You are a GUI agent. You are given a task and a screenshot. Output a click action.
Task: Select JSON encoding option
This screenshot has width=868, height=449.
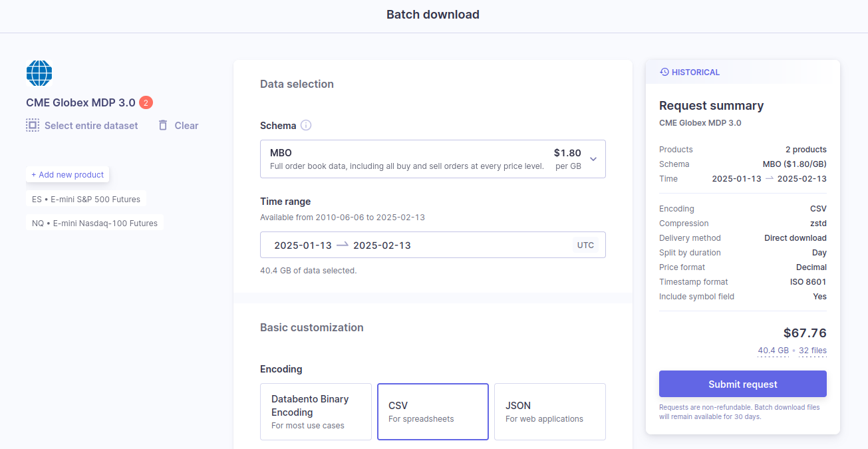(550, 412)
